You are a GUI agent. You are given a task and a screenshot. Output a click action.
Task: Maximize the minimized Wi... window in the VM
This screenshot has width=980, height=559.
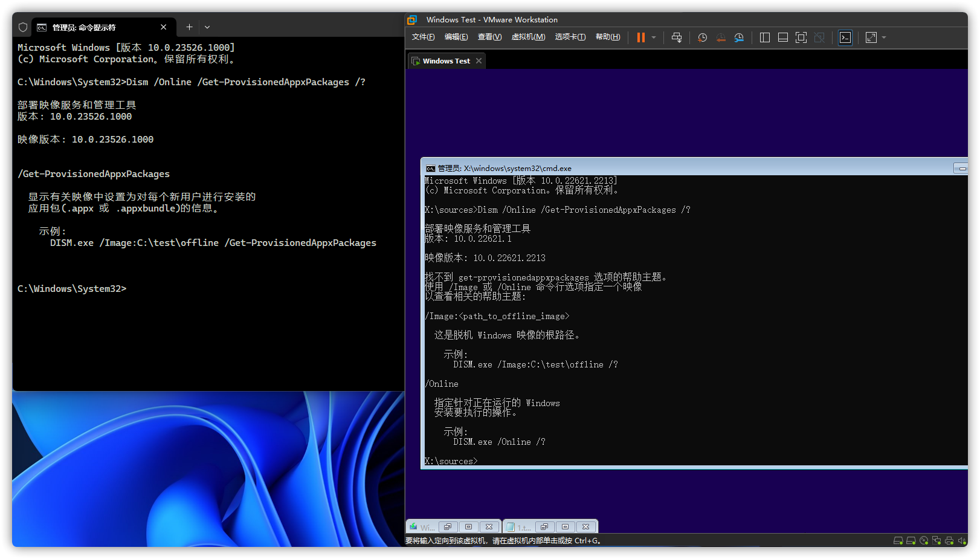click(x=468, y=526)
